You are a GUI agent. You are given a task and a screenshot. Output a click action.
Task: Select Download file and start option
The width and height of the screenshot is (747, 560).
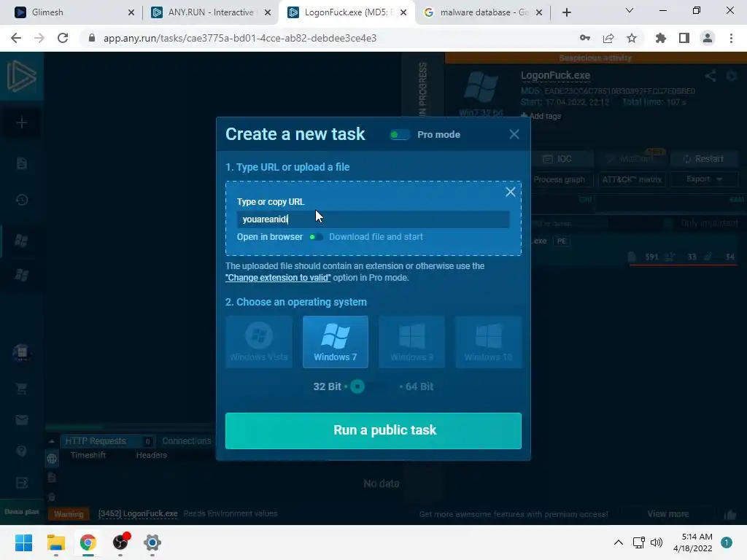(x=376, y=237)
